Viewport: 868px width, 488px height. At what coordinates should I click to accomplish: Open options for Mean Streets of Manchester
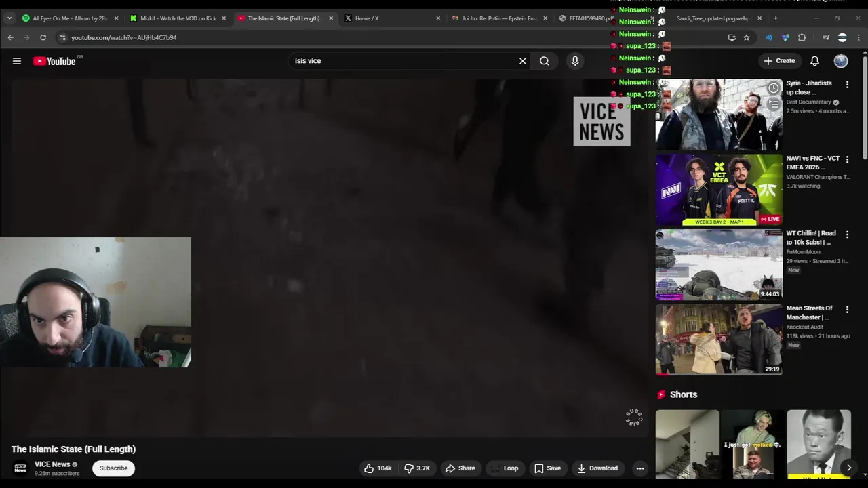pos(847,309)
